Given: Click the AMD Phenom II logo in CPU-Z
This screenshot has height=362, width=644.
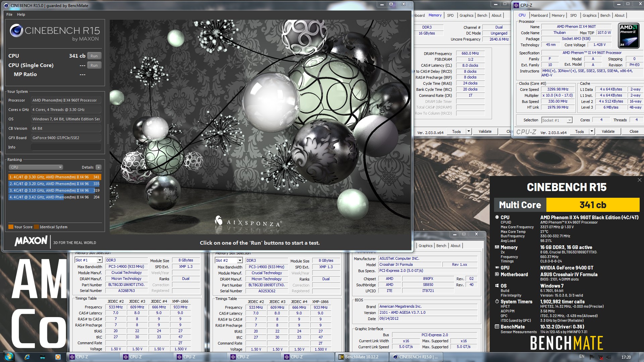Looking at the screenshot, I should (x=628, y=35).
